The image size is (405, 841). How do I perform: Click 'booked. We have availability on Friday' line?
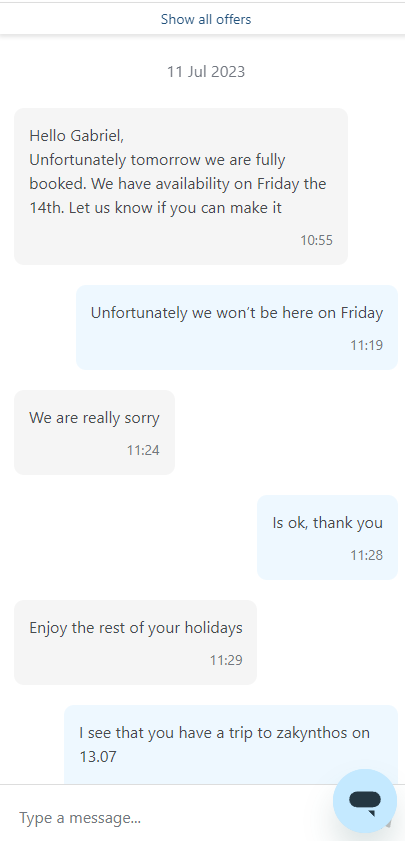tap(178, 184)
